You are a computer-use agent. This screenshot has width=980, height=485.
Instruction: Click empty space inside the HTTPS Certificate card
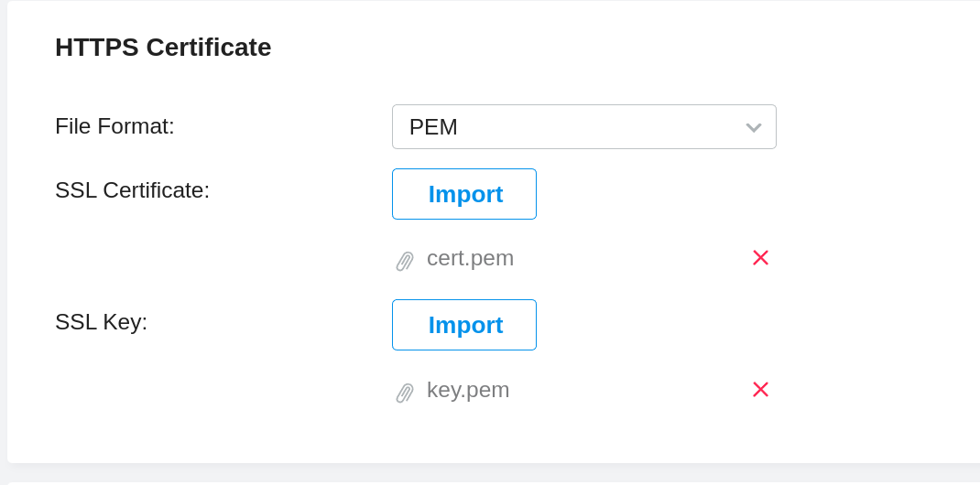pos(870,275)
